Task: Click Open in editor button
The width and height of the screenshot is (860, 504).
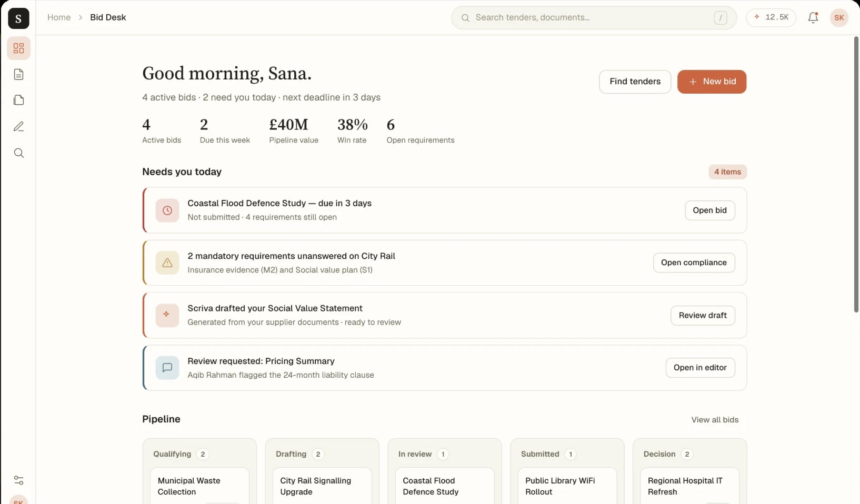Action: click(x=700, y=368)
